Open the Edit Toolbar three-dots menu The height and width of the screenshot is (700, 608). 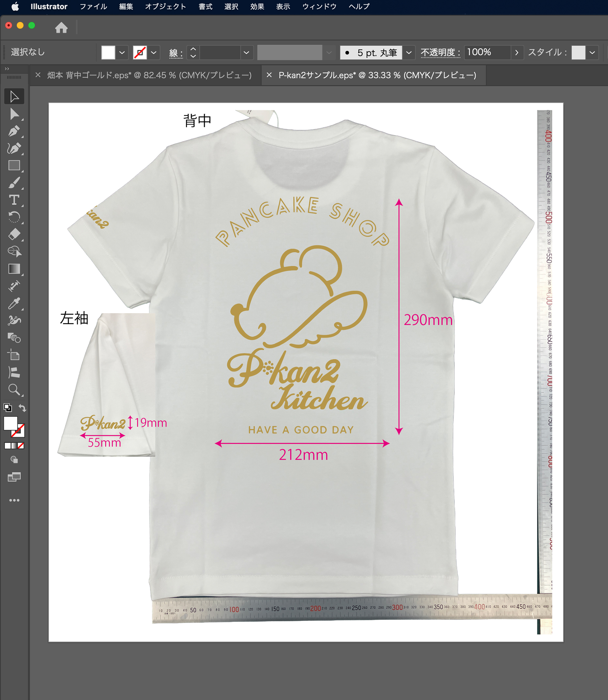point(14,500)
